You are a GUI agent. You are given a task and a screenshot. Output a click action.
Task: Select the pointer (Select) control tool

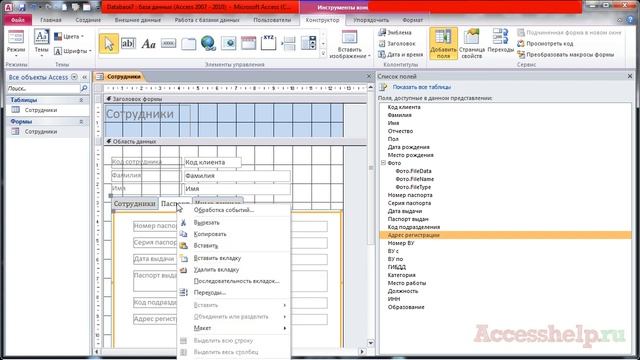pyautogui.click(x=109, y=43)
